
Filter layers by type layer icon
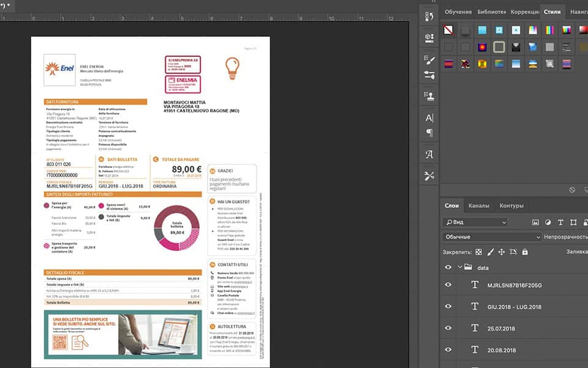coord(560,222)
